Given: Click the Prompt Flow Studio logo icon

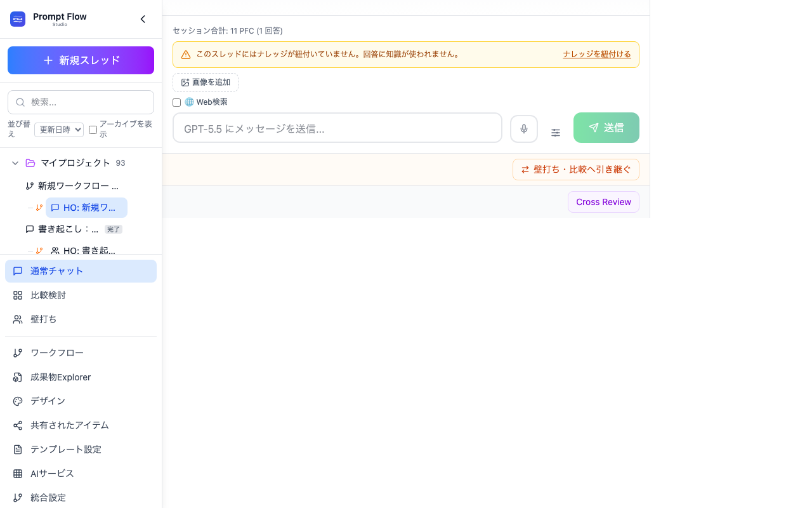Looking at the screenshot, I should pos(18,19).
